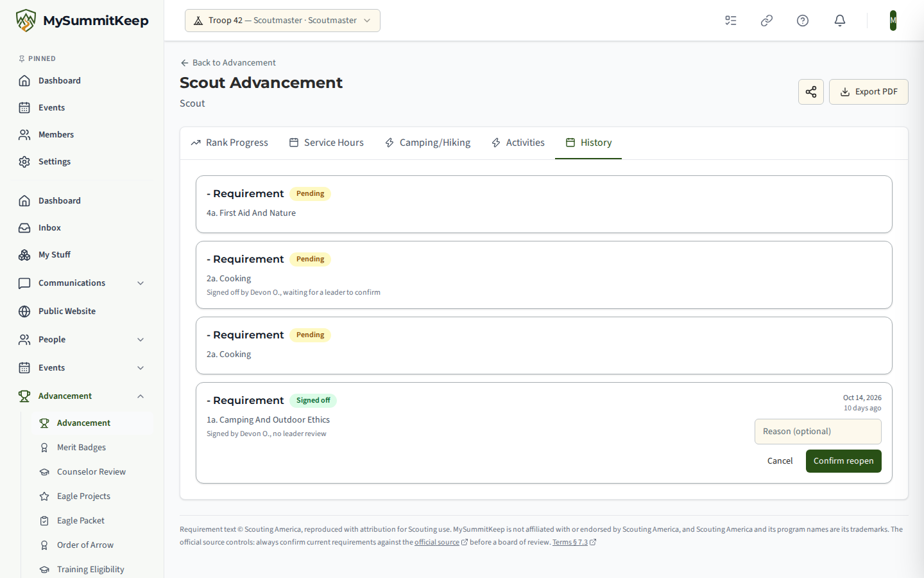The height and width of the screenshot is (578, 924).
Task: Click the '4a. First Aid And Nature' text
Action: [x=251, y=213]
